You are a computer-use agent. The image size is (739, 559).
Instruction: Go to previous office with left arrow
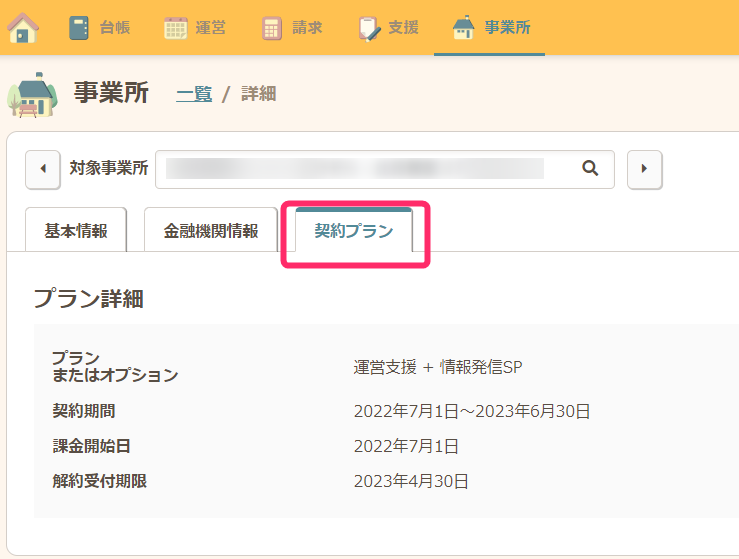(x=43, y=169)
